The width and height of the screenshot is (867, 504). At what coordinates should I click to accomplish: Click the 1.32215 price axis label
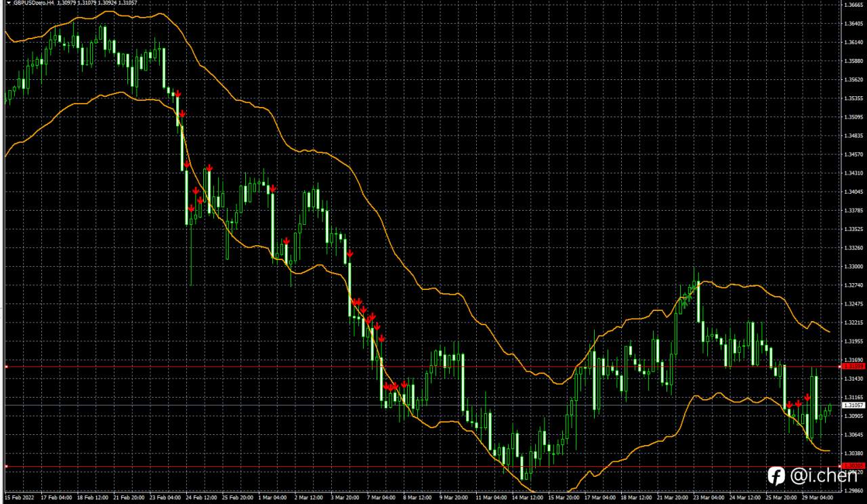[853, 323]
